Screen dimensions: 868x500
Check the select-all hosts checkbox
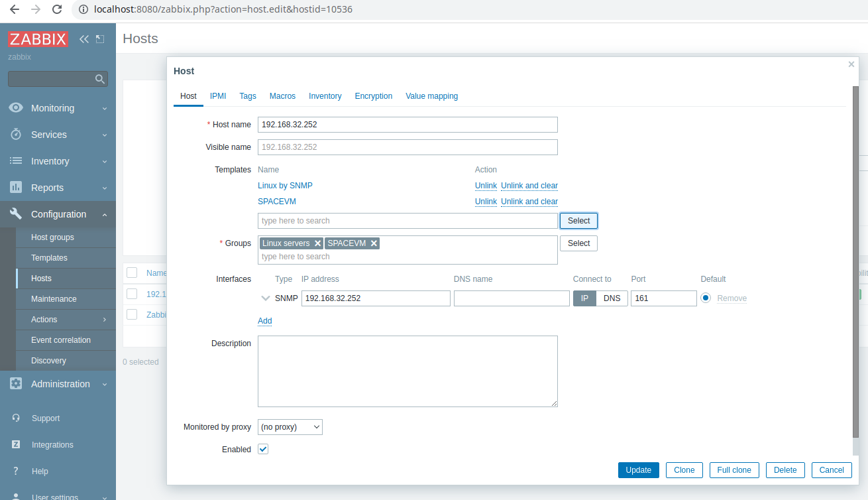click(132, 273)
